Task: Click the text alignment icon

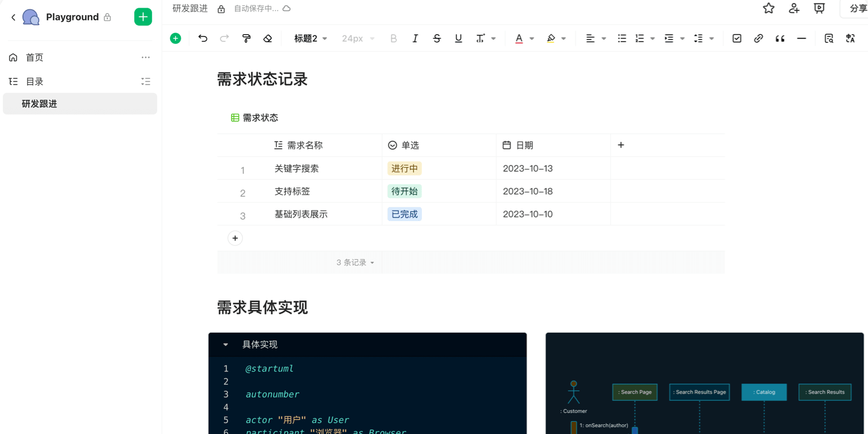Action: 590,38
